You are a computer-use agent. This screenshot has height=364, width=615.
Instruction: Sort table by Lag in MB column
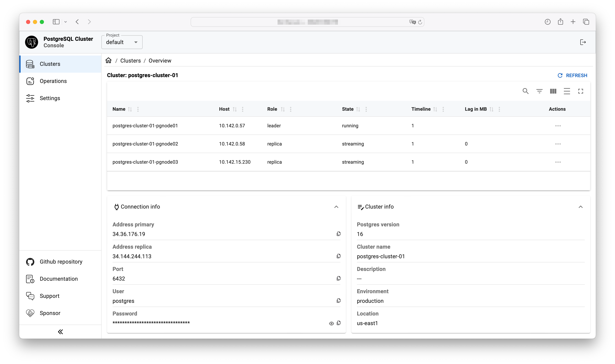tap(491, 109)
